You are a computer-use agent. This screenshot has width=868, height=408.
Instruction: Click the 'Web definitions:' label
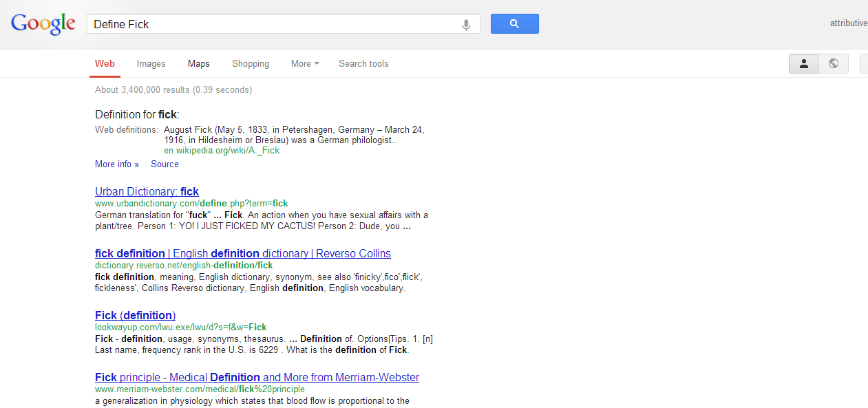pyautogui.click(x=127, y=129)
